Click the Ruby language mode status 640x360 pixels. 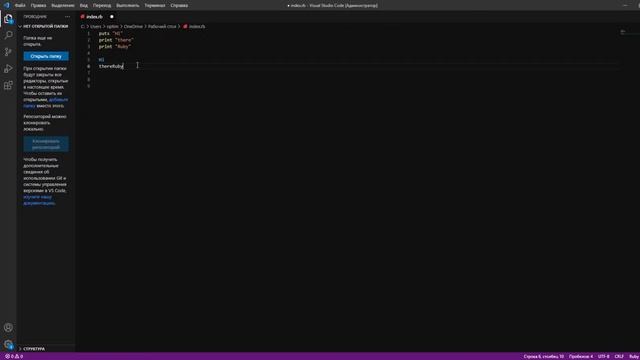point(633,356)
